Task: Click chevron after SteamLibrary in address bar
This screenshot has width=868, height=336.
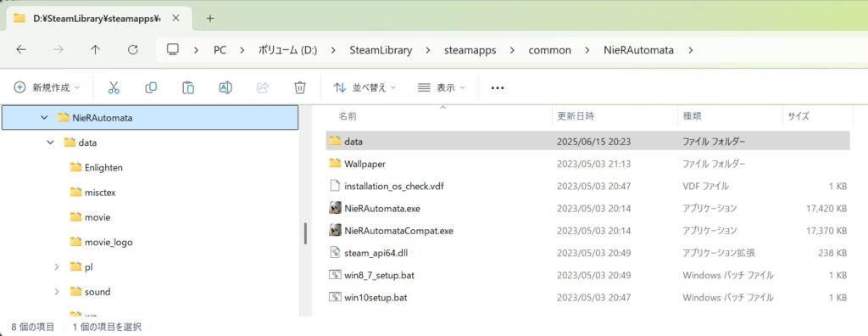Action: (x=428, y=50)
